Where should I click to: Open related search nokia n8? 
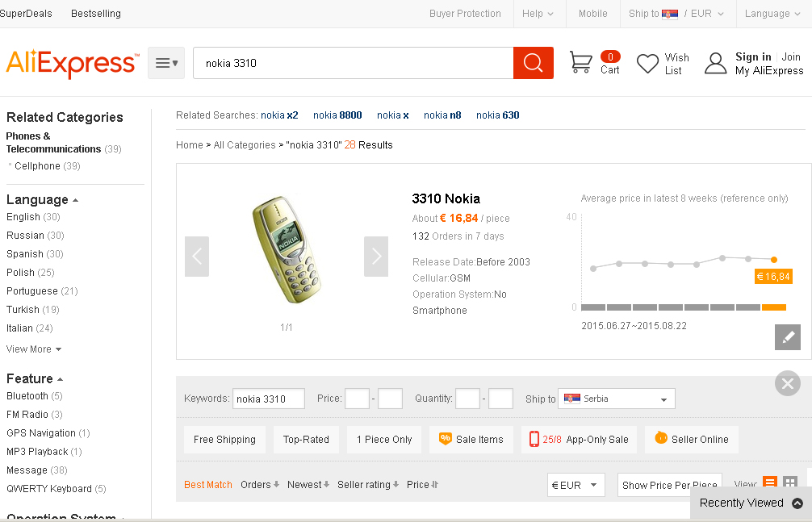(x=442, y=115)
